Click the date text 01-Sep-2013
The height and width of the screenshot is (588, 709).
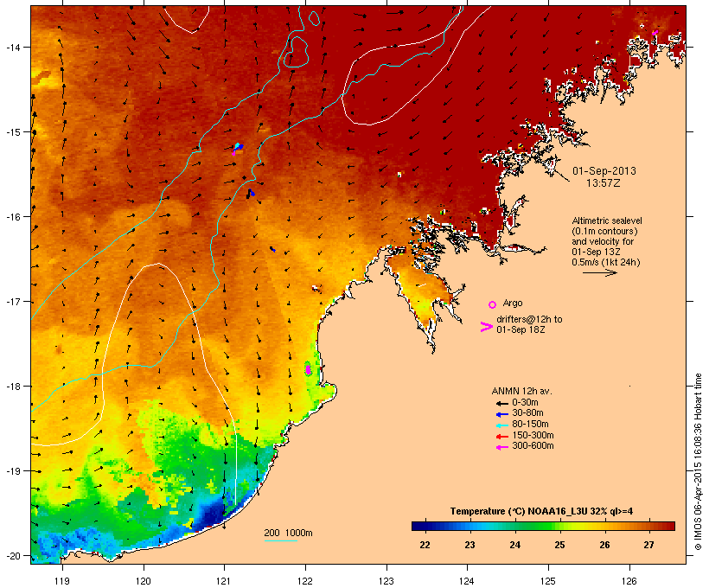(604, 171)
